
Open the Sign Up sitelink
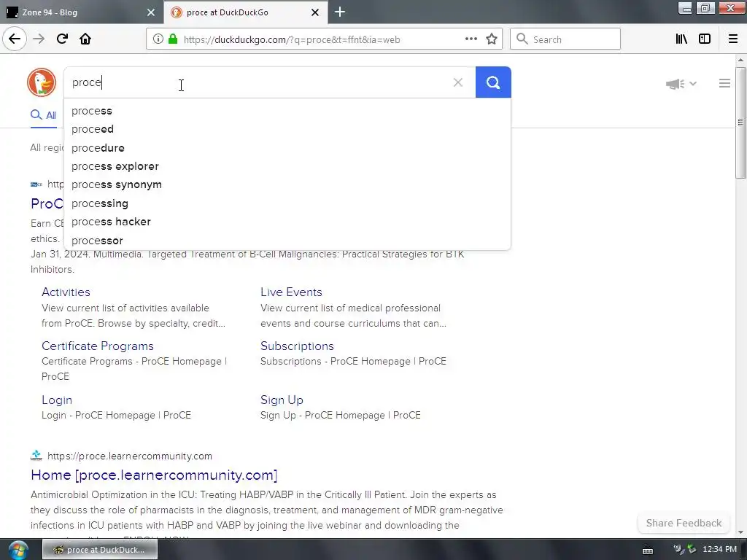(282, 400)
